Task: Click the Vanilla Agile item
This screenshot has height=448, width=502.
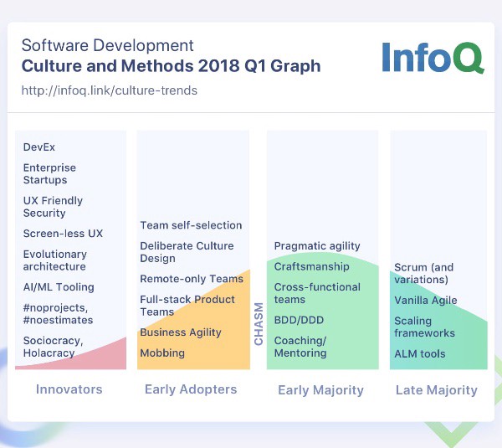Action: tap(426, 301)
